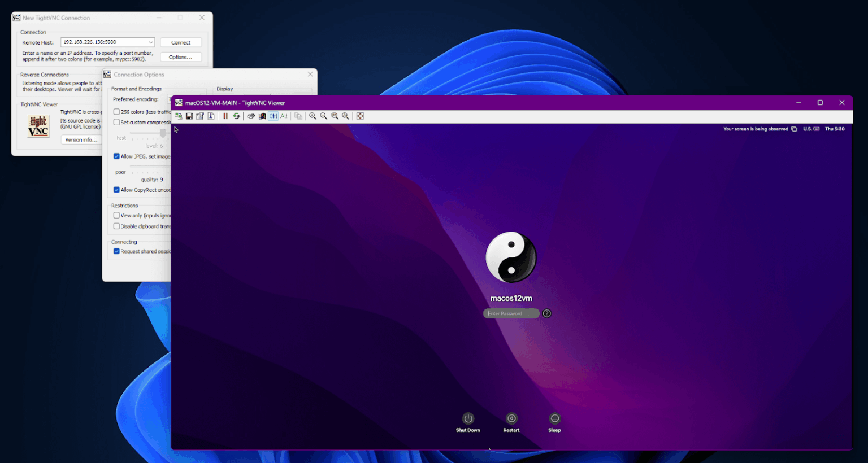Enable 256 colors for less traffic
This screenshot has height=463, width=868.
(x=116, y=111)
